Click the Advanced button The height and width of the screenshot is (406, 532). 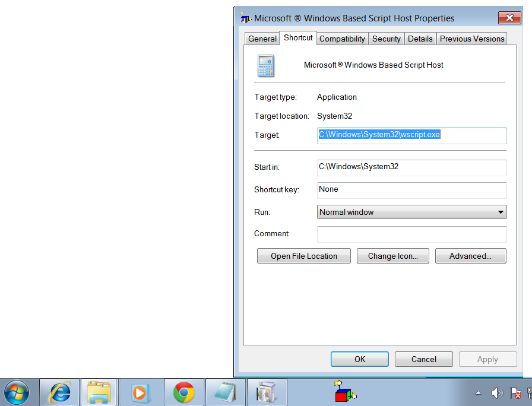click(470, 256)
